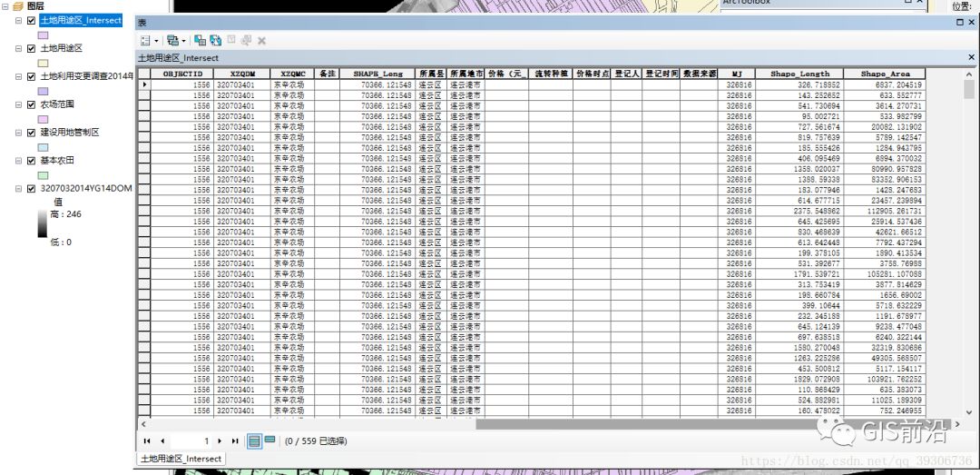This screenshot has width=980, height=475.
Task: Click the Delete Selected icon
Action: pyautogui.click(x=262, y=40)
